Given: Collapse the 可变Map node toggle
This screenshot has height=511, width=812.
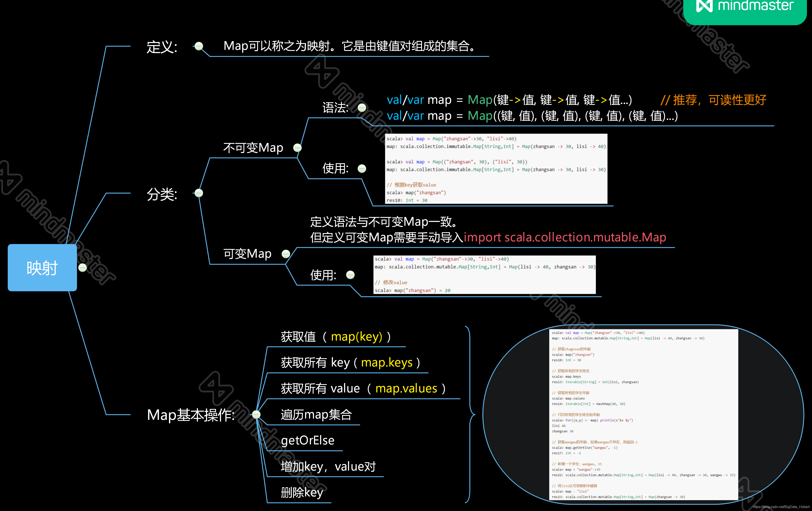Looking at the screenshot, I should (286, 254).
